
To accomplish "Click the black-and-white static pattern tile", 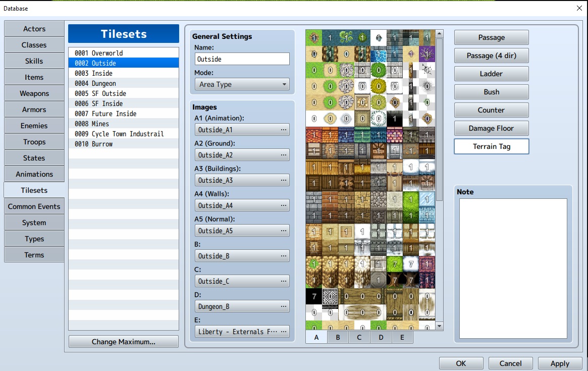I will (x=330, y=296).
